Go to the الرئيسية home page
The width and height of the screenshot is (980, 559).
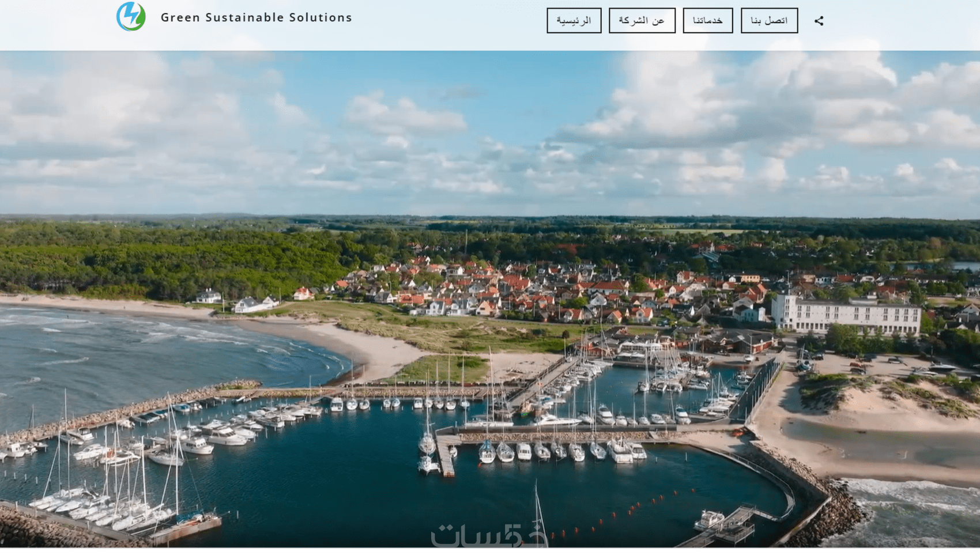click(574, 21)
